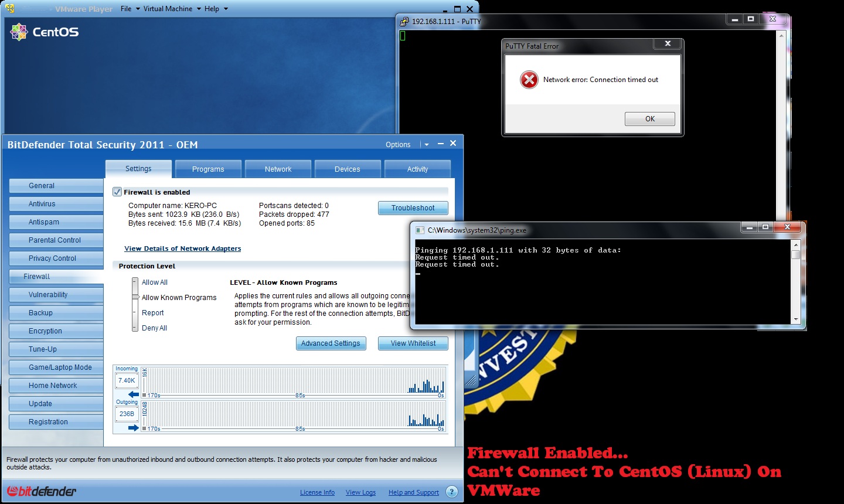Click the PuTTY window title icon
Image resolution: width=844 pixels, height=504 pixels.
point(404,21)
